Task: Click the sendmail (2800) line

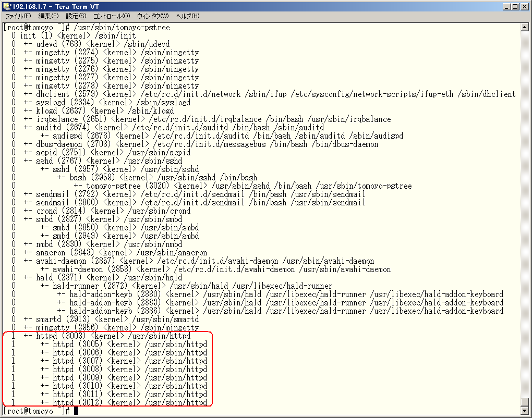Action: pos(188,202)
